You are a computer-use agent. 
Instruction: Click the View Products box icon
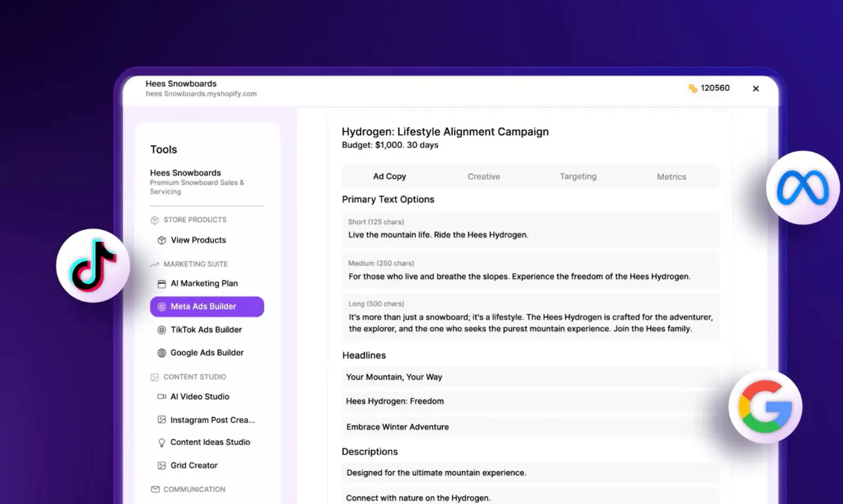coord(161,240)
